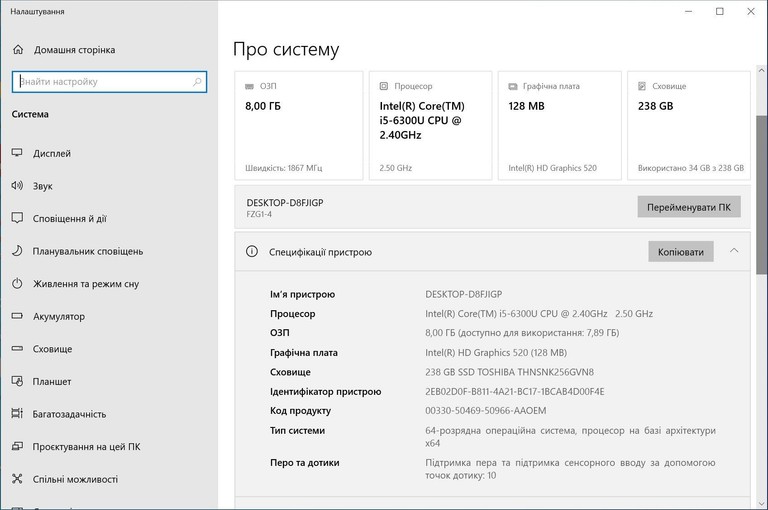
Task: Click the Дисплей monitor icon in sidebar
Action: 17,153
